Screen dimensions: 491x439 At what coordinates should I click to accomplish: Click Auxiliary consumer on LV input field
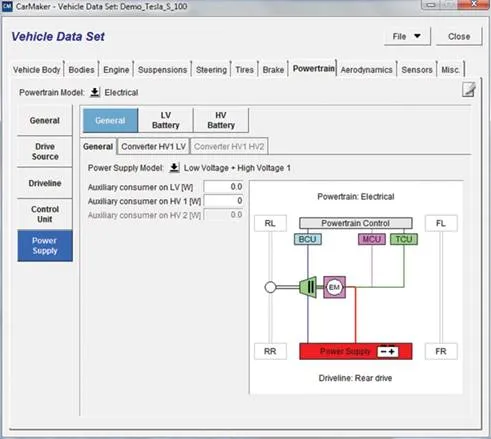(x=224, y=187)
